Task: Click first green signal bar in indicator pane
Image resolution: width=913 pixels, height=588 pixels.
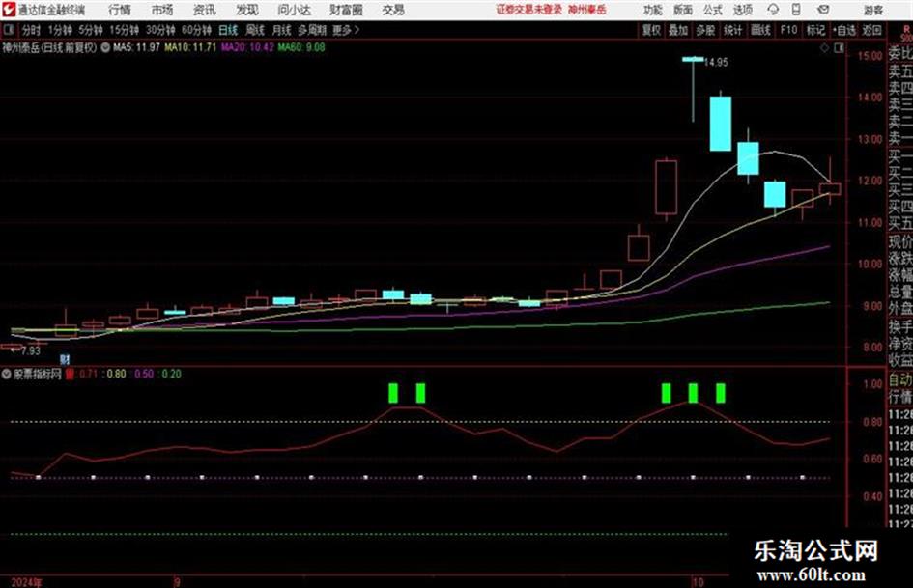Action: (393, 393)
